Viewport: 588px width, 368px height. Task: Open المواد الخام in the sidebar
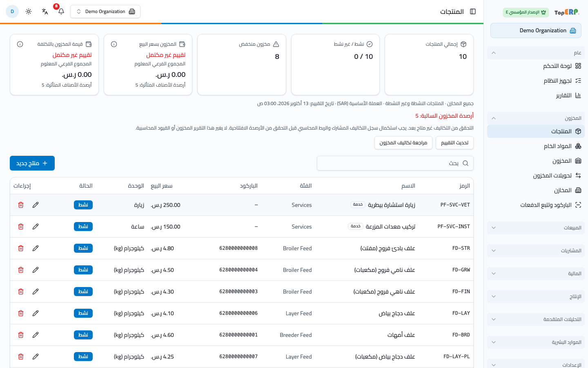coord(536,146)
